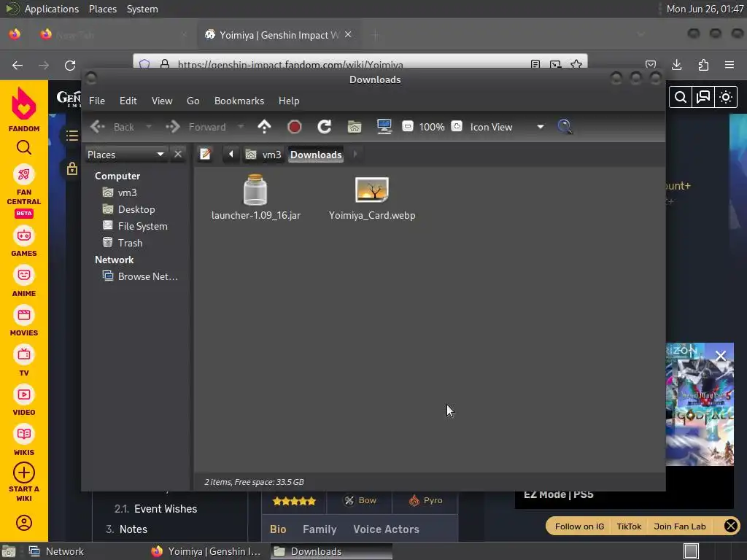Toggle wiki light/dark theme icon
Image resolution: width=747 pixels, height=560 pixels.
(x=726, y=97)
